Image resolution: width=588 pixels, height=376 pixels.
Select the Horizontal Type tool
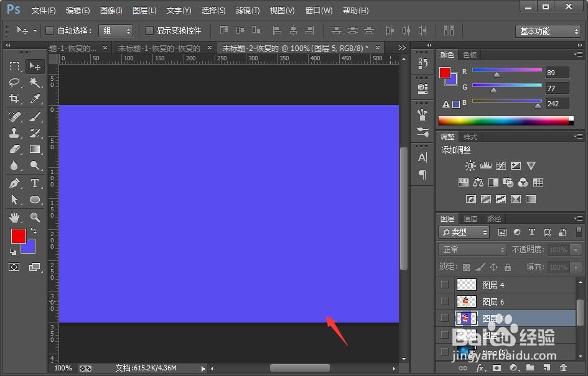tap(35, 183)
